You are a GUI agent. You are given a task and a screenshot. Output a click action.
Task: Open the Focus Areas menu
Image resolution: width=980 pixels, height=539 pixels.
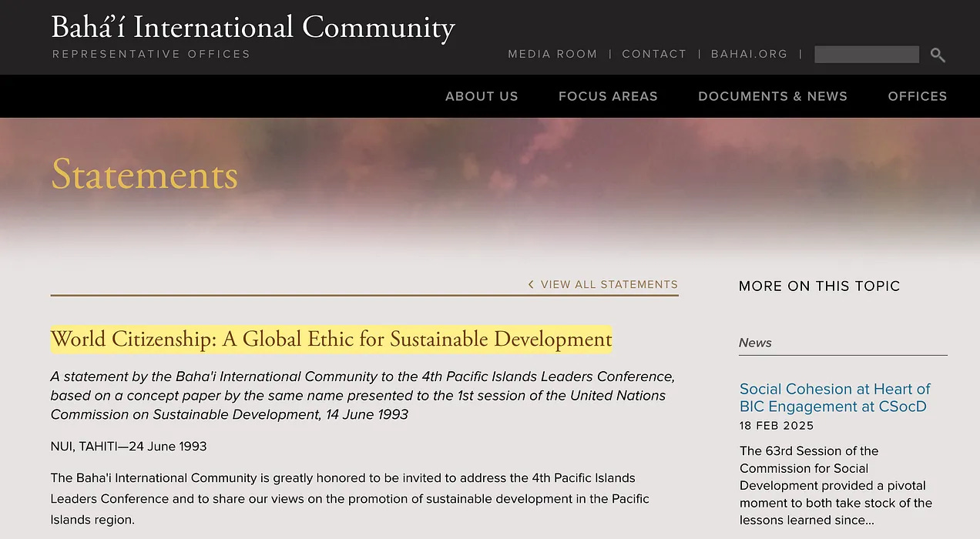click(608, 96)
